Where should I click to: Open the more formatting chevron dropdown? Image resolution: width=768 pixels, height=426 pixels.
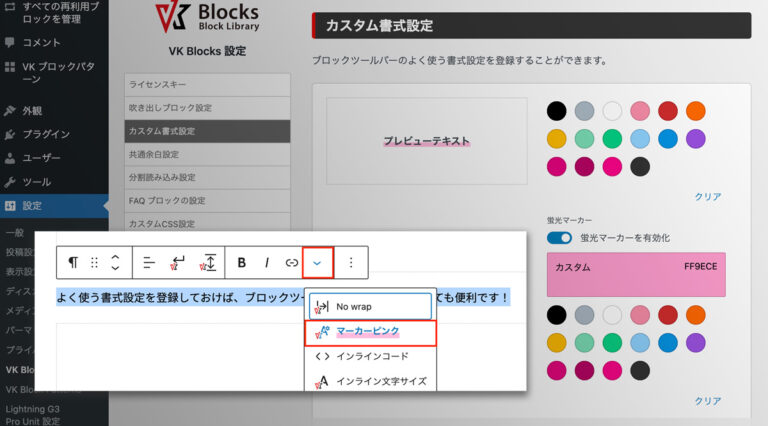coord(317,263)
